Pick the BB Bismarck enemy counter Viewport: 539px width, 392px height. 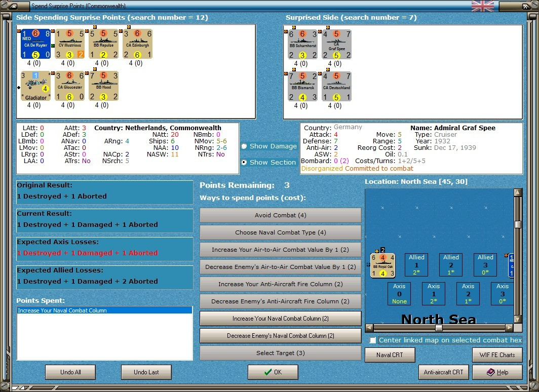point(302,87)
